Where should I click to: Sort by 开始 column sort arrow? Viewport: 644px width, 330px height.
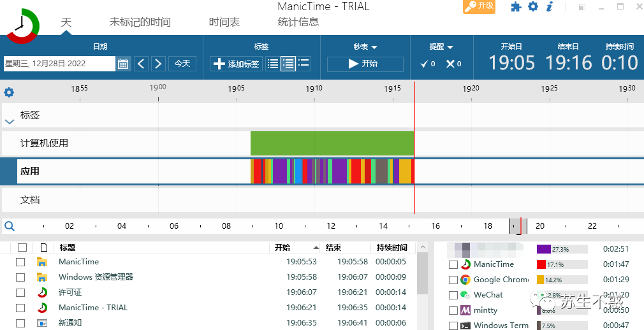316,247
